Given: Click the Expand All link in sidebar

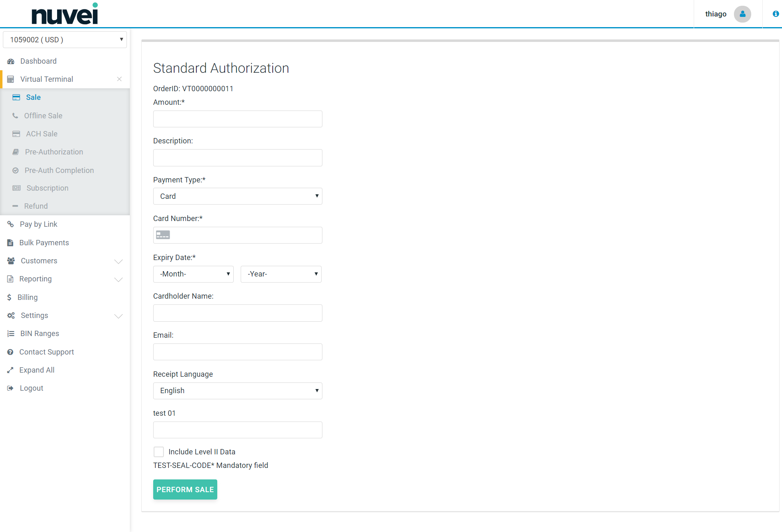Looking at the screenshot, I should 37,370.
